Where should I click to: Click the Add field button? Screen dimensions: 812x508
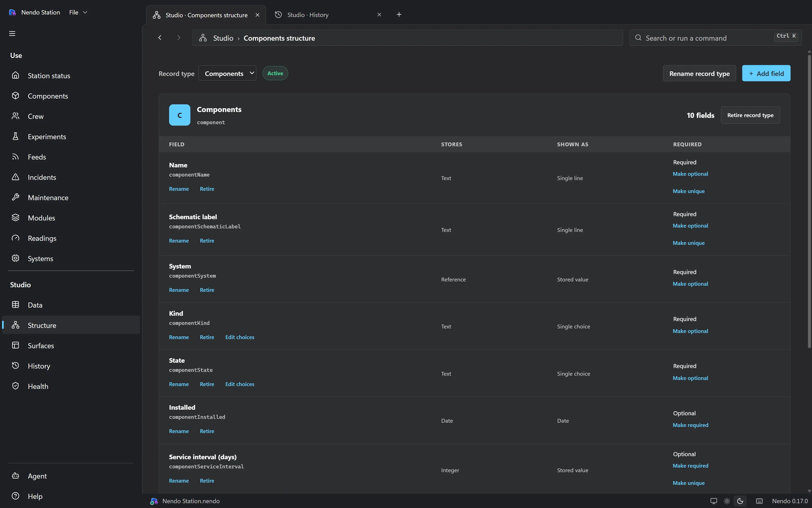pyautogui.click(x=766, y=73)
